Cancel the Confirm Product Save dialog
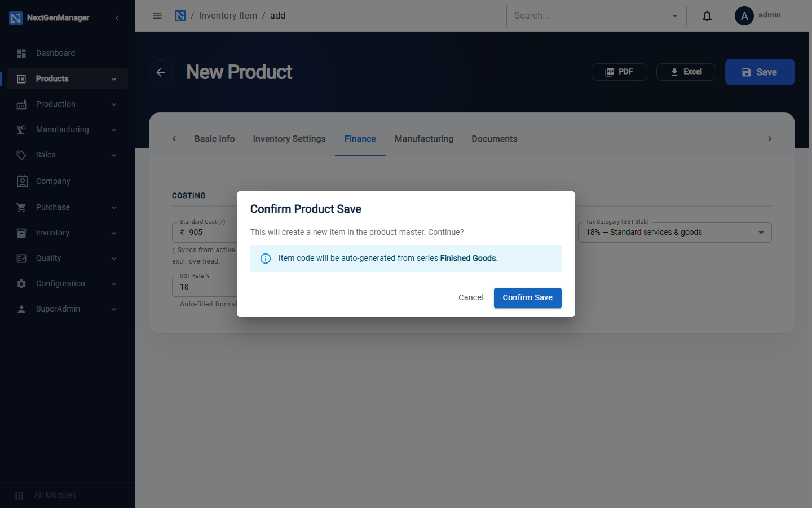This screenshot has width=812, height=508. 471,298
